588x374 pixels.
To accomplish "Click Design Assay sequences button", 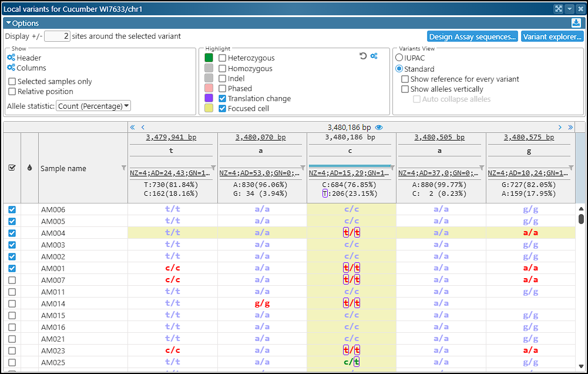I will tap(472, 36).
